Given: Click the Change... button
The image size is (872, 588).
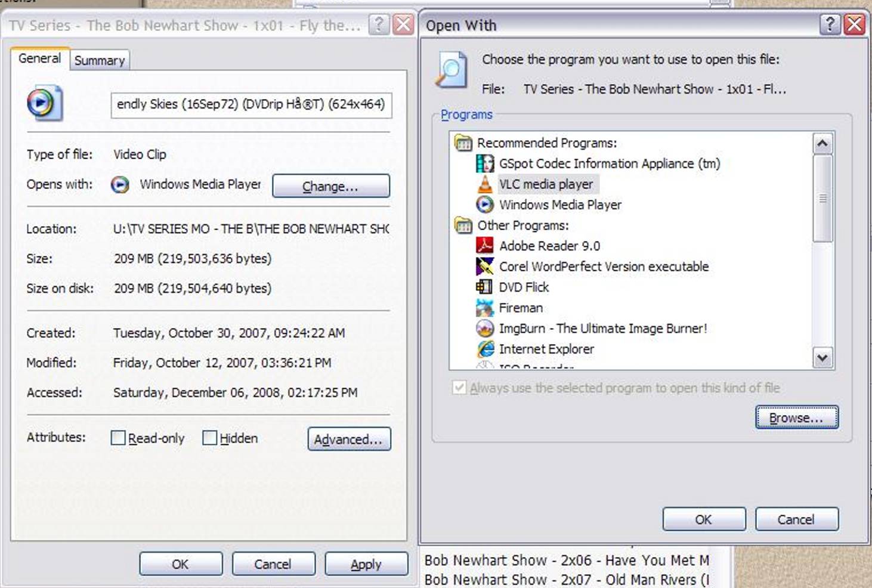Looking at the screenshot, I should click(x=331, y=186).
